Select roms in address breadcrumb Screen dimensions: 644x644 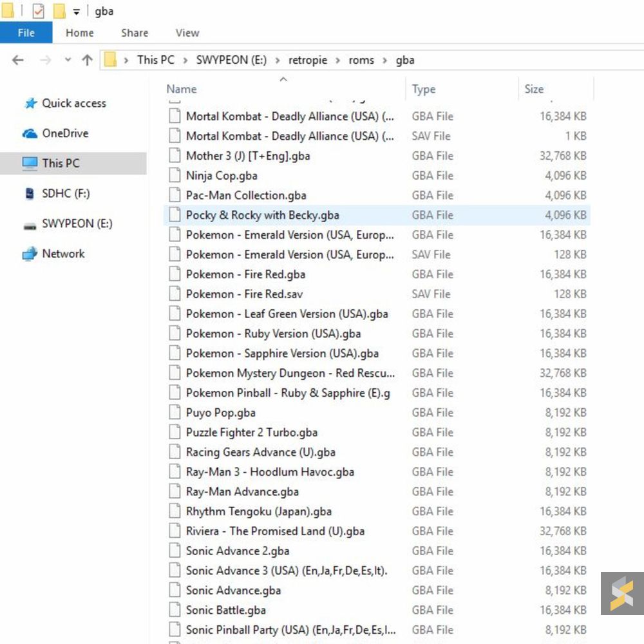tap(361, 61)
